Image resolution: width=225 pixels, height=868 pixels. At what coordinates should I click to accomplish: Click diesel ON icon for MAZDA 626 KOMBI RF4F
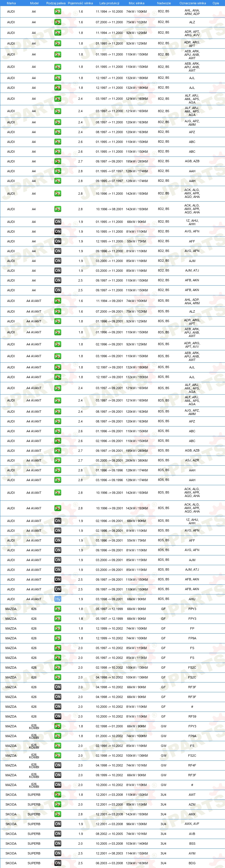click(58, 765)
